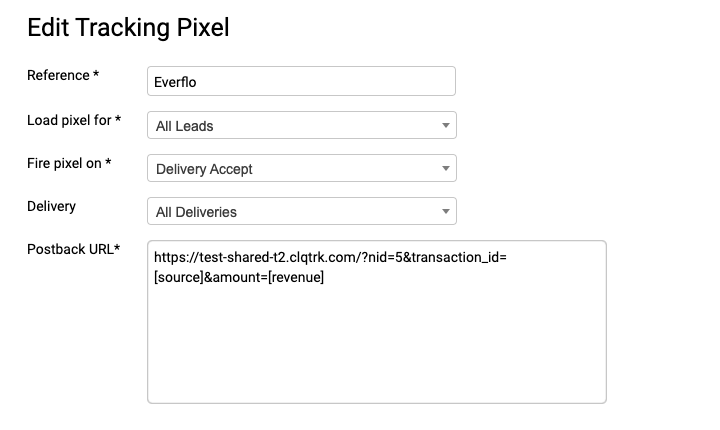Click the Reference field label
The image size is (720, 430).
(63, 75)
